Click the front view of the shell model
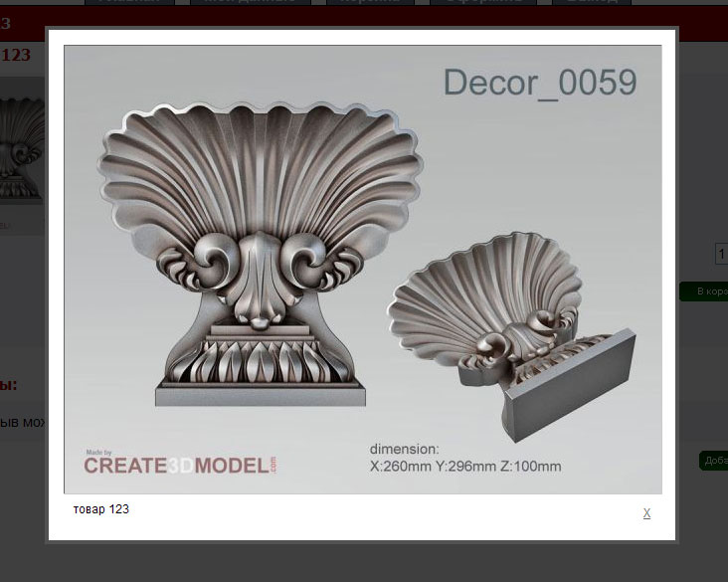The height and width of the screenshot is (582, 728). (261, 249)
